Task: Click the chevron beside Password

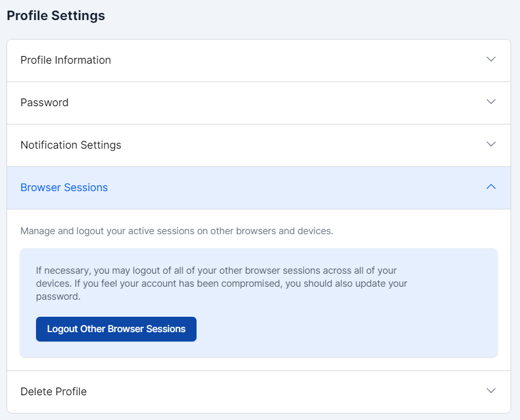Action: point(490,102)
